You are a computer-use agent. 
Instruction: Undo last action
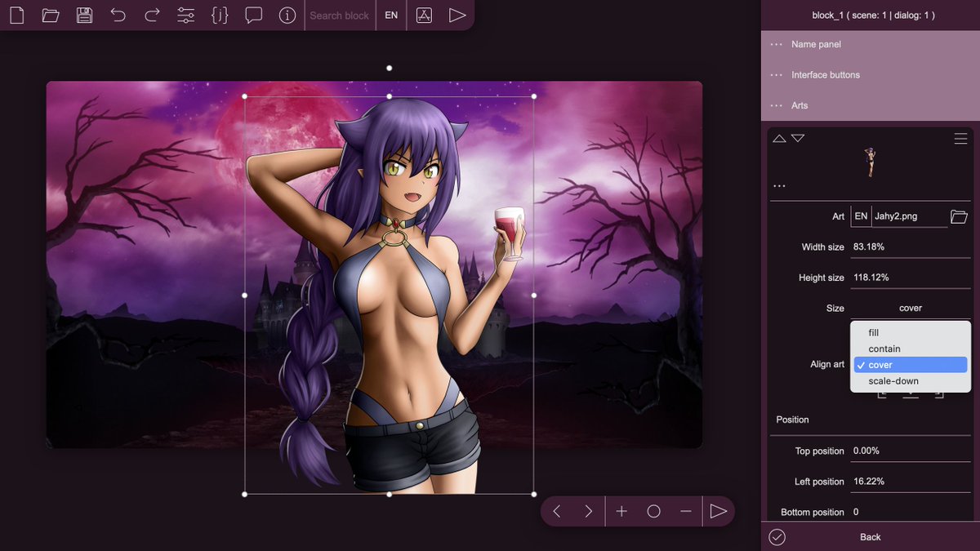coord(118,15)
